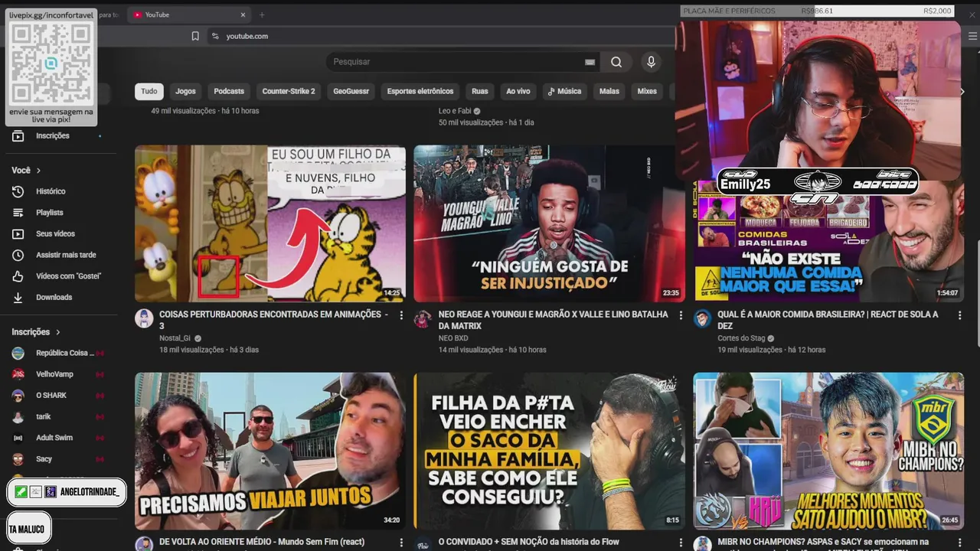Select the Mixes filter chip

click(x=647, y=91)
